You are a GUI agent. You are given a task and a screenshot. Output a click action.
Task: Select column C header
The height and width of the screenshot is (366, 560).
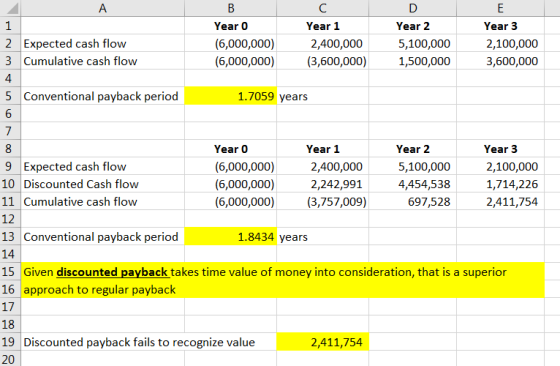click(322, 8)
